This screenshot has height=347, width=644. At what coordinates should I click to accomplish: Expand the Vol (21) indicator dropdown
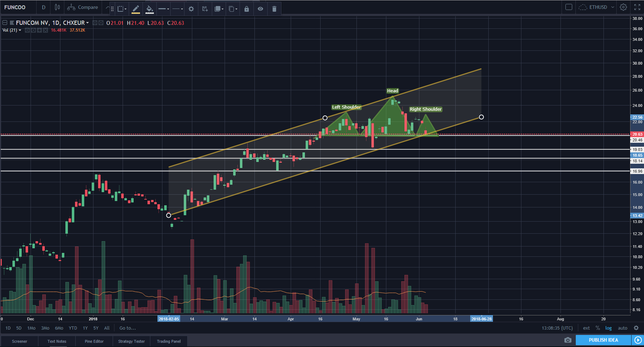pos(20,30)
